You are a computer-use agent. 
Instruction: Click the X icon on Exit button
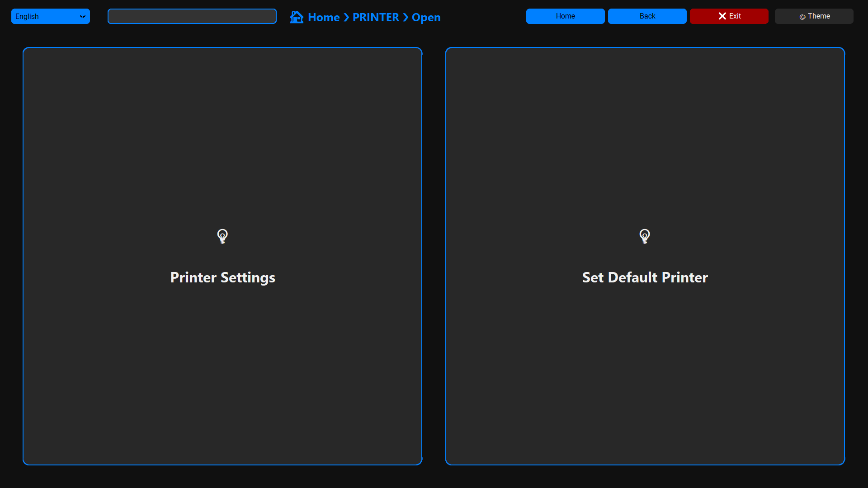pyautogui.click(x=722, y=16)
